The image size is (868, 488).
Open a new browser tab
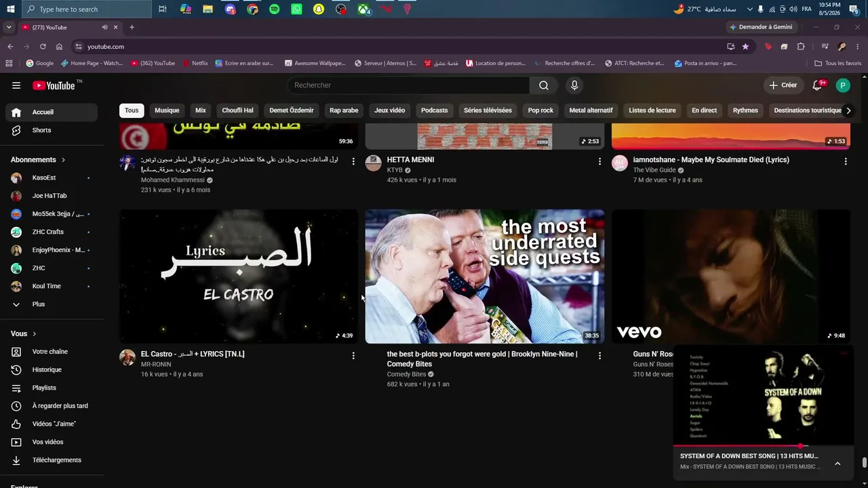click(132, 27)
